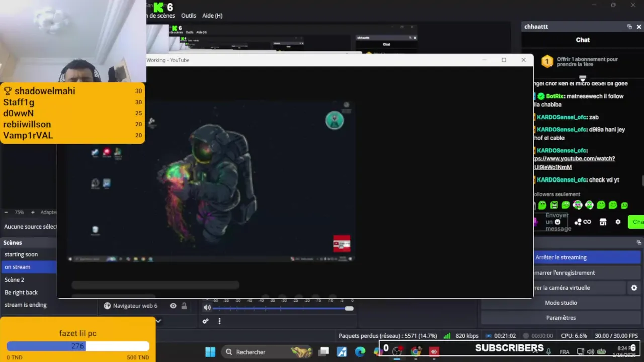Click the 820 kbps bitrate status
644x362 pixels.
[x=467, y=336]
